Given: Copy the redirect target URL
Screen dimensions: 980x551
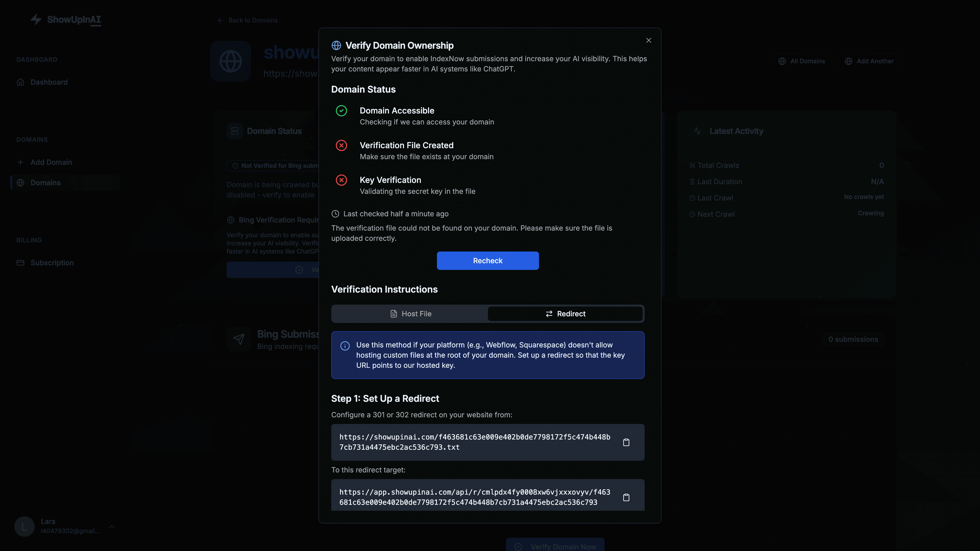Looking at the screenshot, I should tap(626, 497).
